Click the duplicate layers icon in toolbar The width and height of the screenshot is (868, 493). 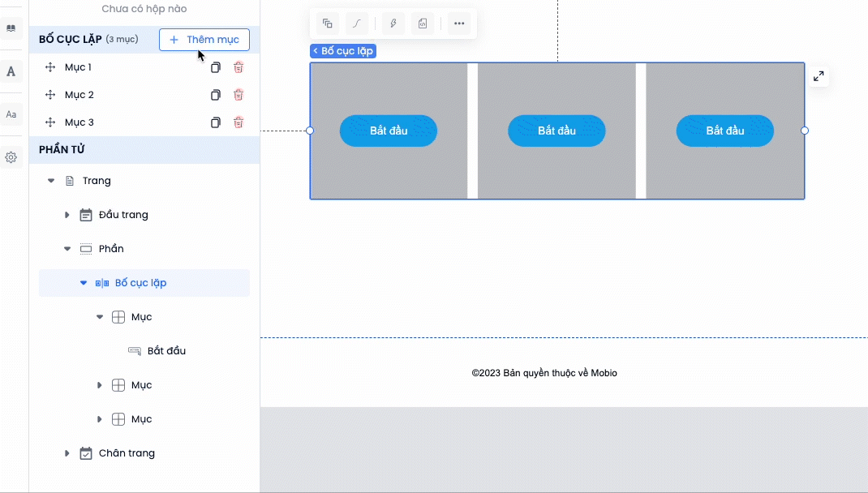327,24
